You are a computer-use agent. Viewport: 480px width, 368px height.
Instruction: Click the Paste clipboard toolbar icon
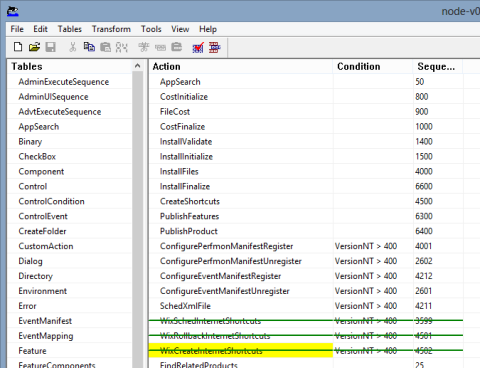coord(105,47)
